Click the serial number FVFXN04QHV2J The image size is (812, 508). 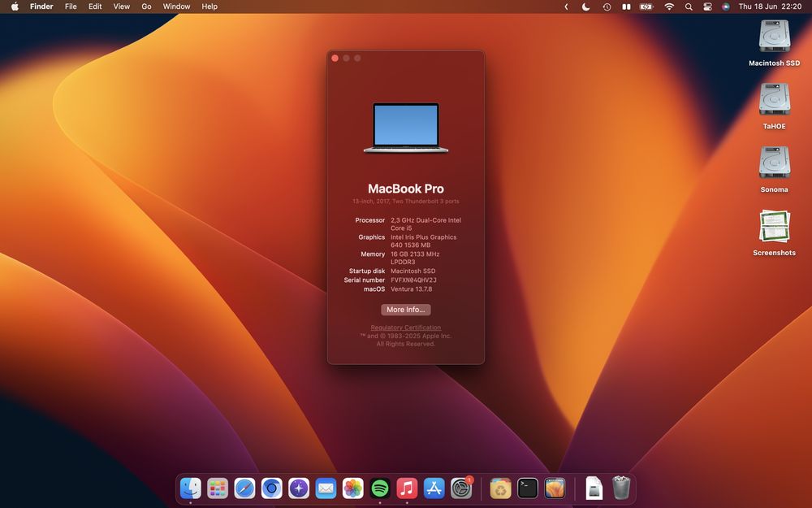tap(413, 280)
